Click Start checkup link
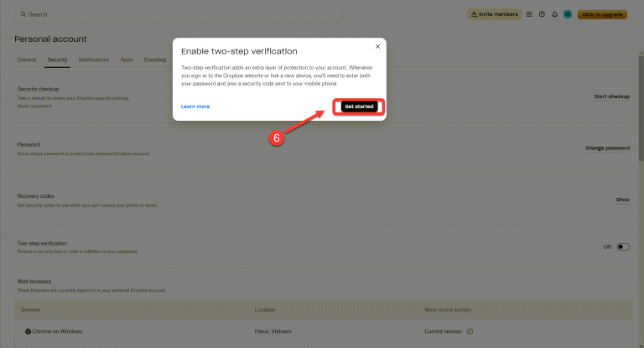Screen dimensions: 644x348 pyautogui.click(x=611, y=96)
